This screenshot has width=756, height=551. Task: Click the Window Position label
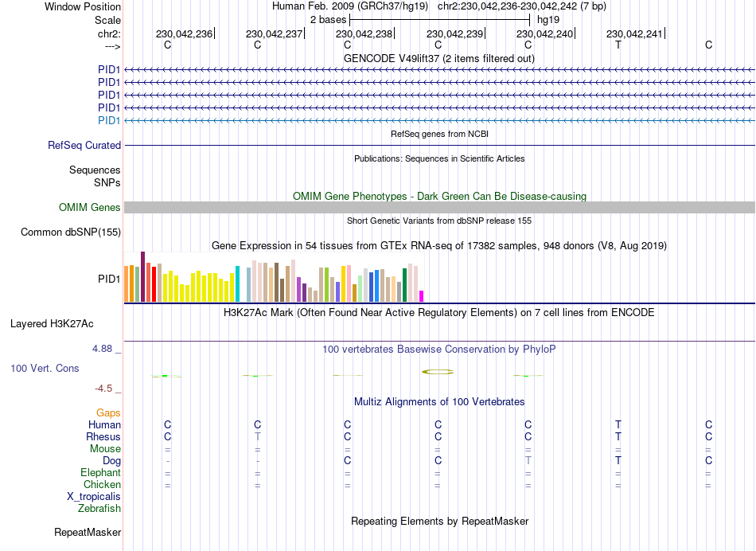(83, 6)
